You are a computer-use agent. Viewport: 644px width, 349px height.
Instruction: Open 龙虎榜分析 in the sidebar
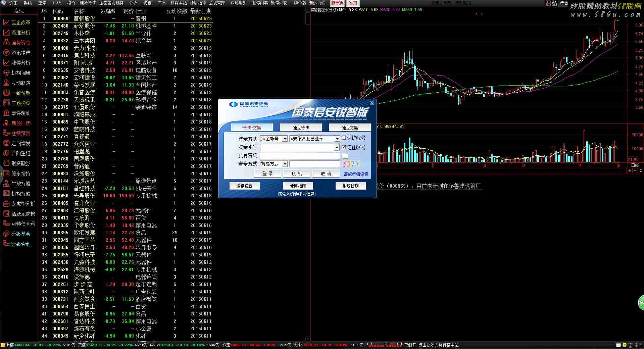pyautogui.click(x=19, y=204)
